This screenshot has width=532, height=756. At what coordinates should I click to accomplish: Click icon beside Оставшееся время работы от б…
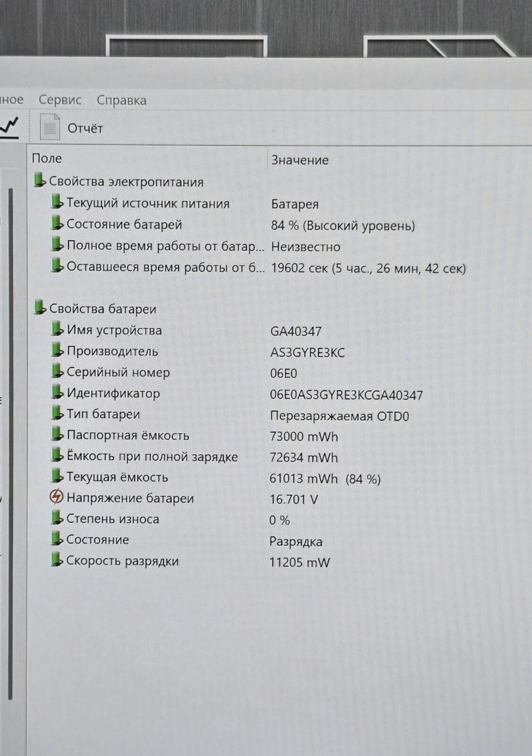click(57, 266)
